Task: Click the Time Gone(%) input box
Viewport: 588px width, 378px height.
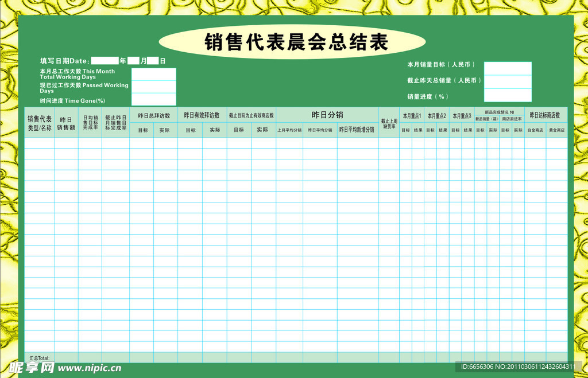Action: click(x=153, y=100)
